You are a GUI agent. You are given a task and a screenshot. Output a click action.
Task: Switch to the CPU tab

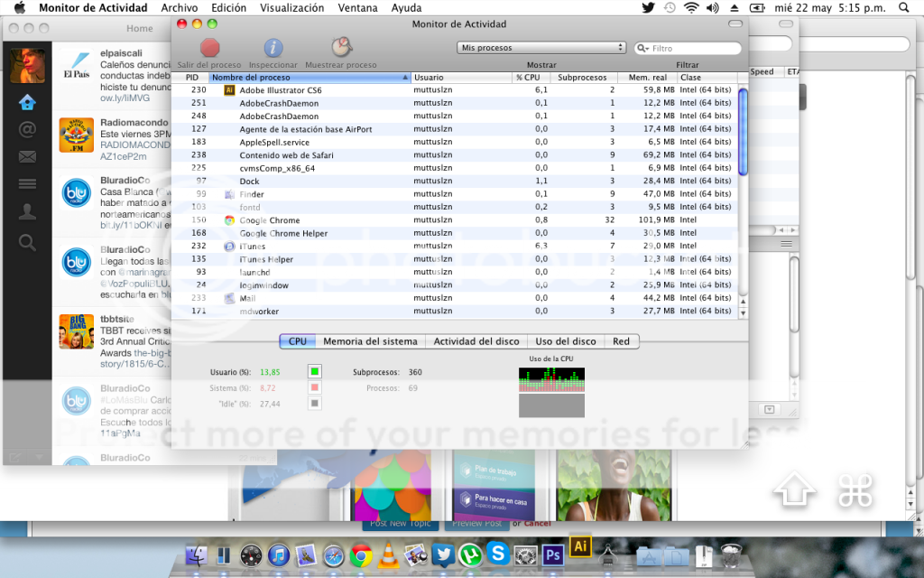[x=298, y=341]
